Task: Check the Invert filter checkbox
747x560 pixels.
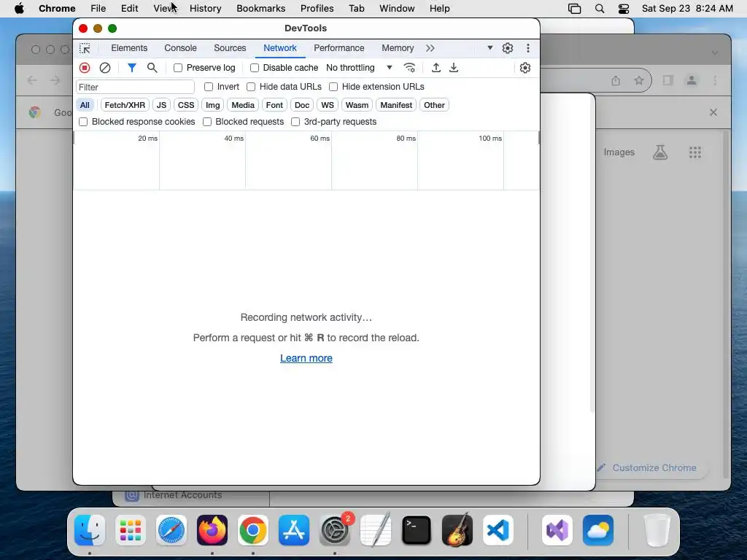Action: [208, 87]
